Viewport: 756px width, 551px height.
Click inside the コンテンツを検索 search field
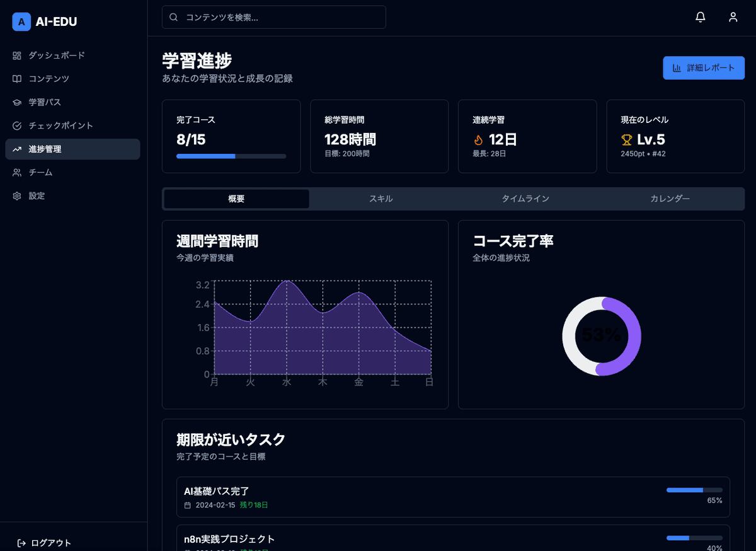(x=273, y=17)
